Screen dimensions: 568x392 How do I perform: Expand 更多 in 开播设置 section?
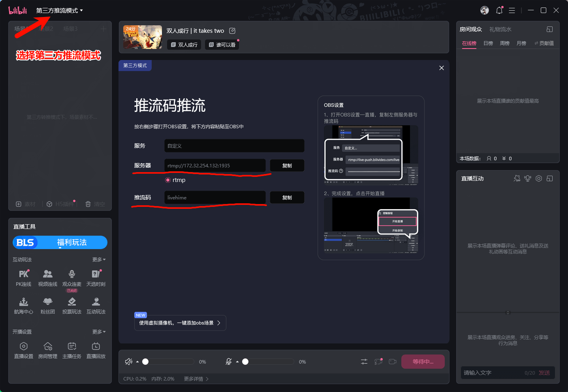[99, 332]
